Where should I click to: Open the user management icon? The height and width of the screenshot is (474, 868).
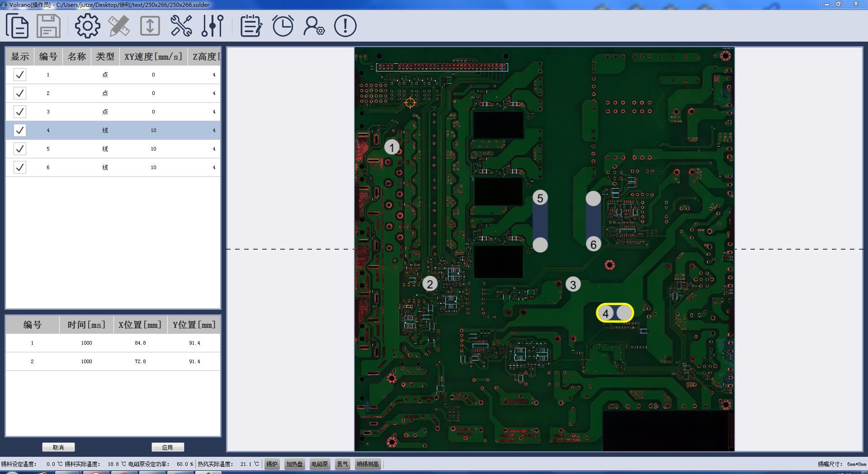(314, 26)
